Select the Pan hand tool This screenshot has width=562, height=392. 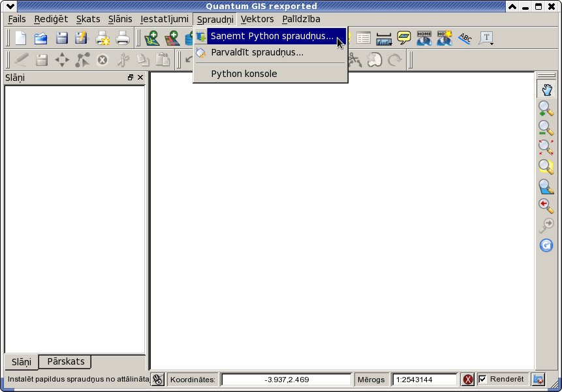[x=546, y=89]
